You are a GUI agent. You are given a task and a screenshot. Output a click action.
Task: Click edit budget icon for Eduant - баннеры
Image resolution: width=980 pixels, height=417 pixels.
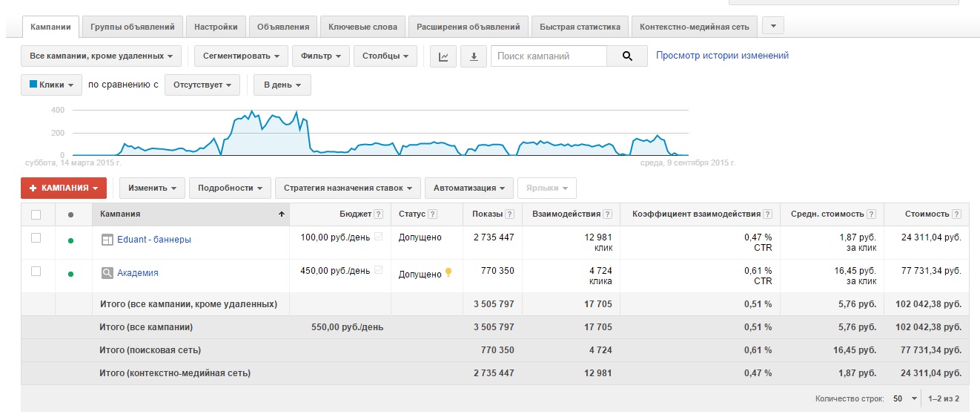pyautogui.click(x=379, y=237)
